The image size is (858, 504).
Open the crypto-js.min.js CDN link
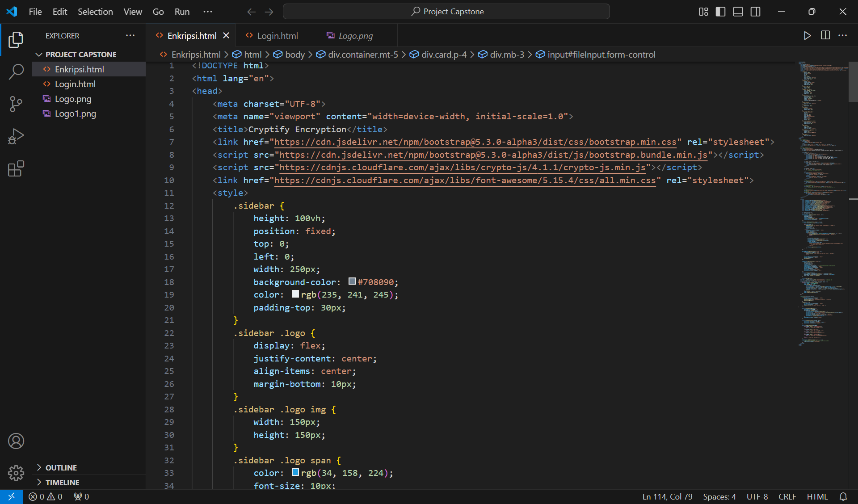pos(463,168)
